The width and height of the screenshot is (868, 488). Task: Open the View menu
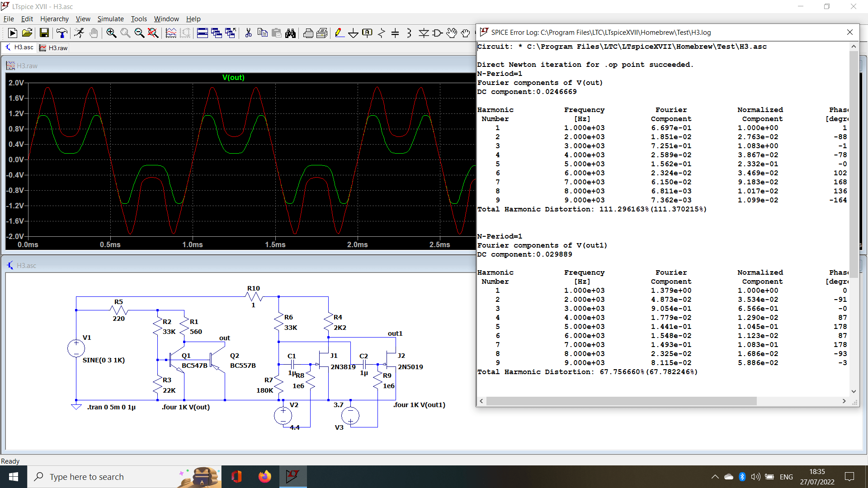point(83,19)
